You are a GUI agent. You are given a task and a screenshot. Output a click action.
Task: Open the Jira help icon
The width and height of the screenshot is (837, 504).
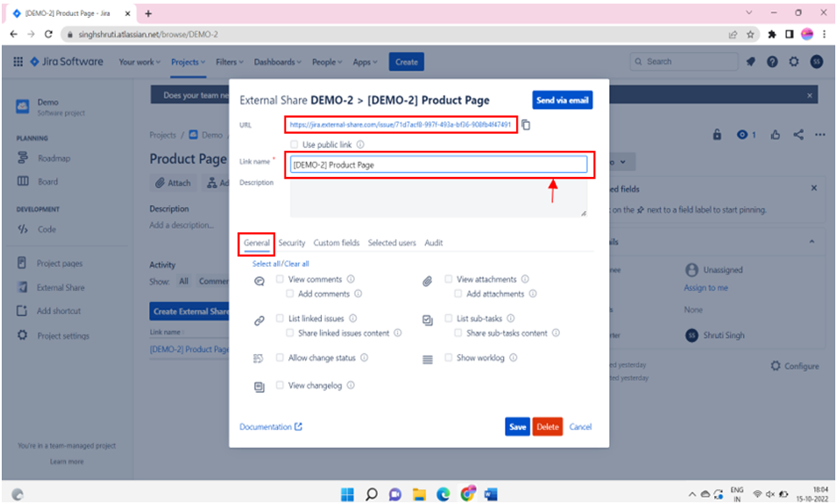(x=773, y=62)
